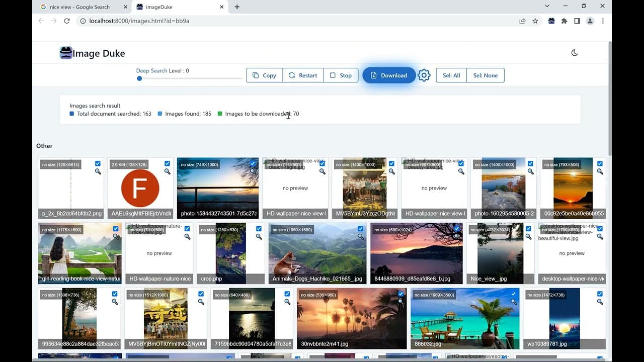Zoom the girl-reading-book-nice-view image with the magnifier
Image resolution: width=644 pixels, height=362 pixels.
(x=116, y=237)
